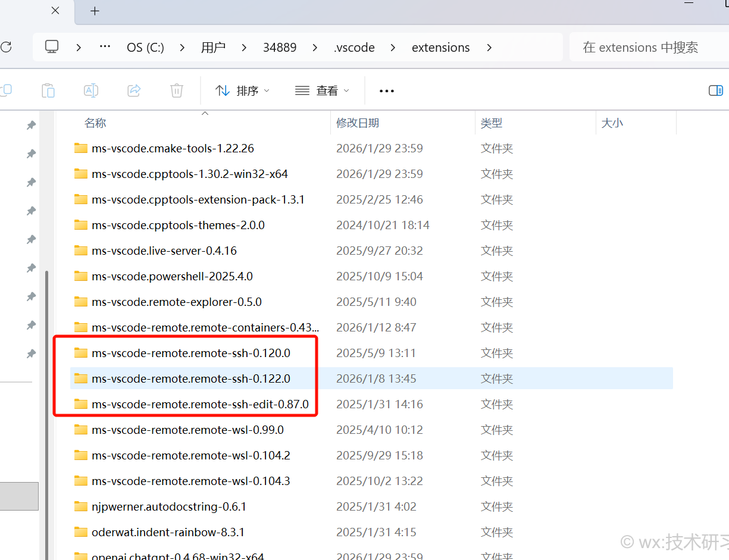Expand chevron after extensions
The image size is (729, 560).
click(x=489, y=47)
